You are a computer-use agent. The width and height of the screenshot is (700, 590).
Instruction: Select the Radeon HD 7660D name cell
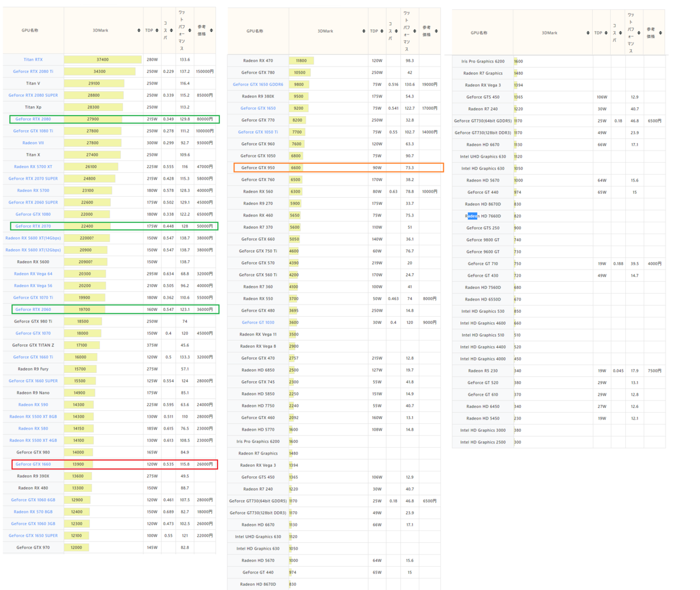tap(483, 216)
